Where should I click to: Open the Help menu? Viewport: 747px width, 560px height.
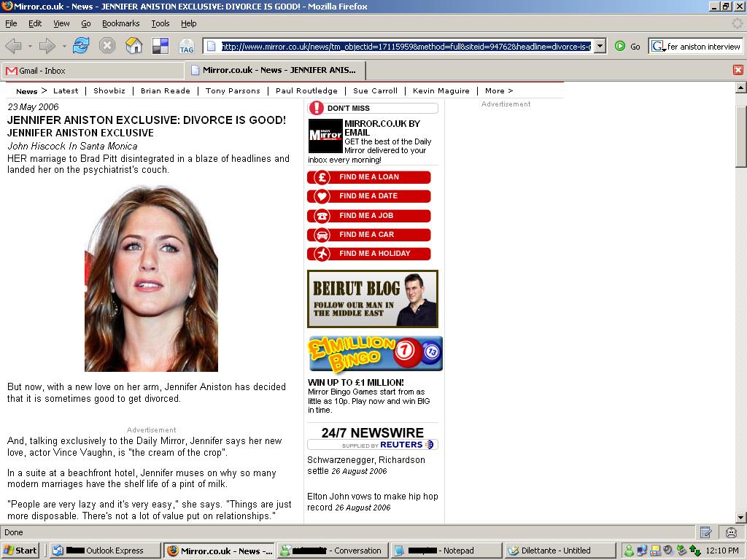tap(188, 23)
